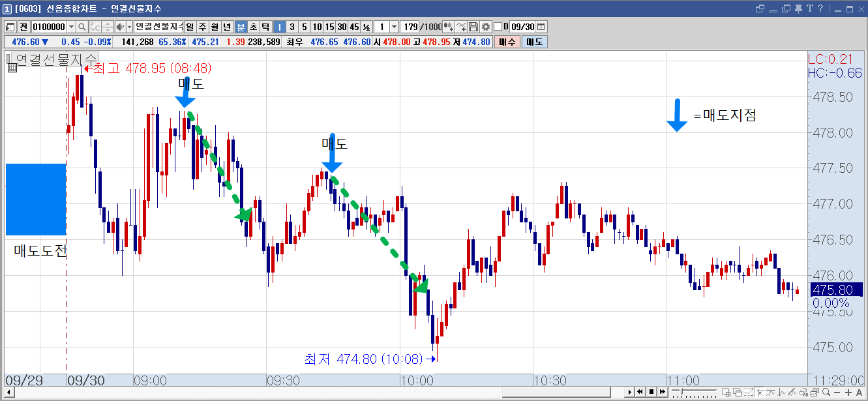Select the 틱 (tick) period button
Viewport: 868px width, 401px height.
(x=265, y=27)
